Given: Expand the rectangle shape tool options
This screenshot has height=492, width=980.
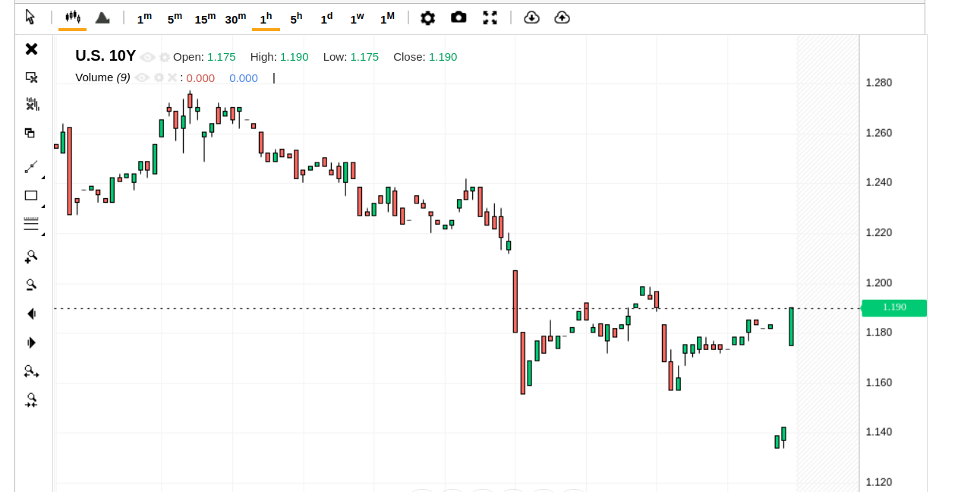Looking at the screenshot, I should [x=43, y=206].
